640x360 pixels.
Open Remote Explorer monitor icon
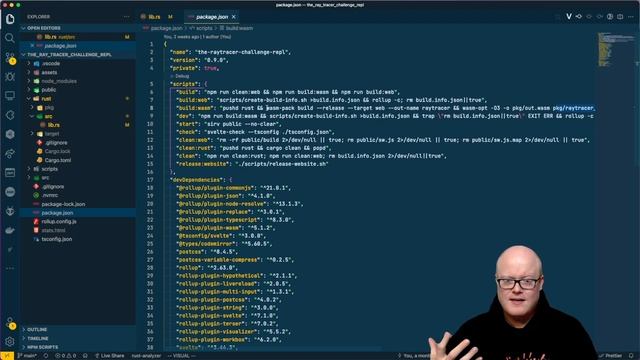(10, 96)
